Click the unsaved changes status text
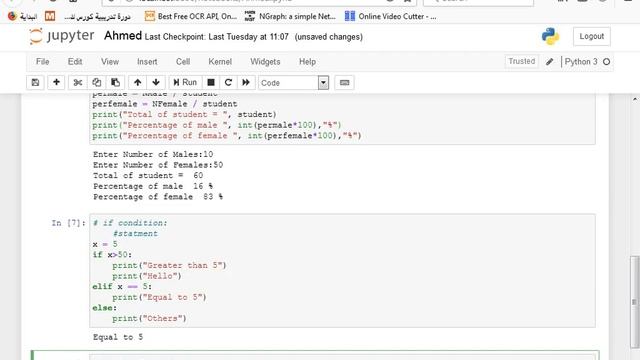The image size is (640, 360). 329,37
